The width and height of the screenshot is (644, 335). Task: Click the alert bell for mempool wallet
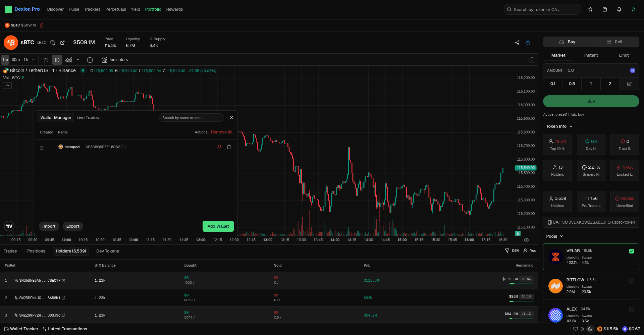click(219, 147)
